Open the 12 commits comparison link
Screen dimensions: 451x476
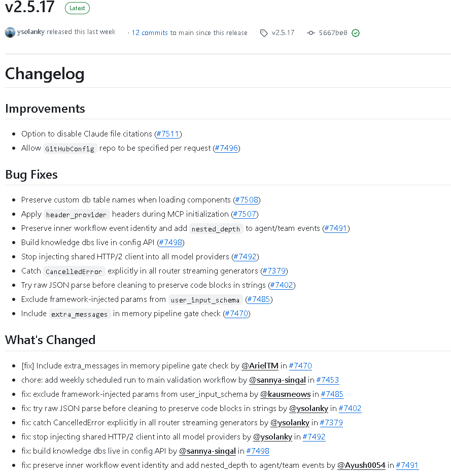pyautogui.click(x=149, y=32)
